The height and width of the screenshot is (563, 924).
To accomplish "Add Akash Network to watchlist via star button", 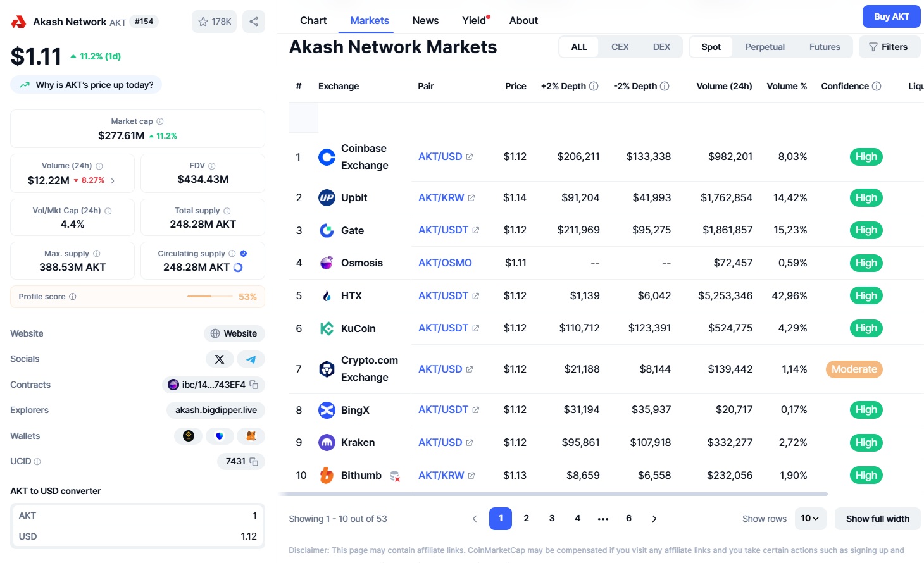I will (x=214, y=22).
